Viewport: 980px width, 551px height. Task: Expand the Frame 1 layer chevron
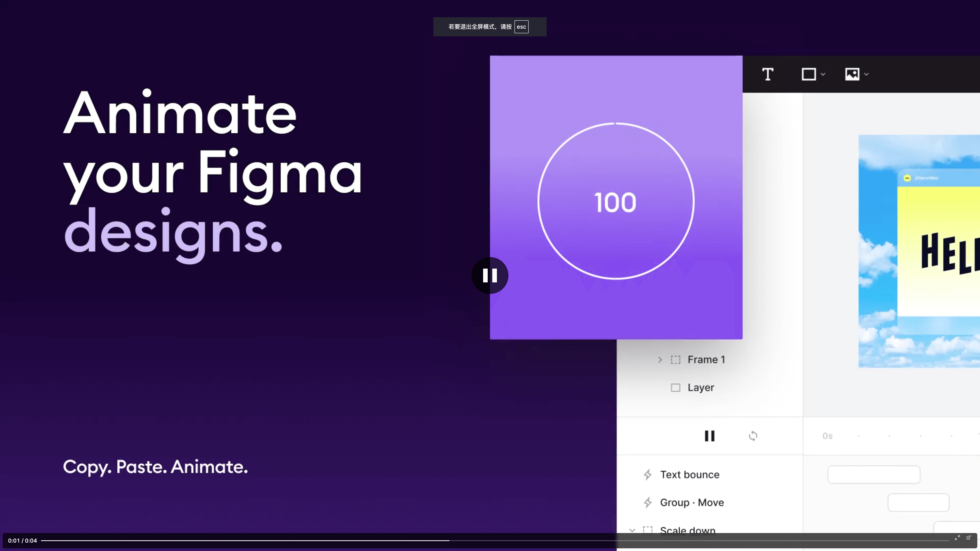point(660,359)
